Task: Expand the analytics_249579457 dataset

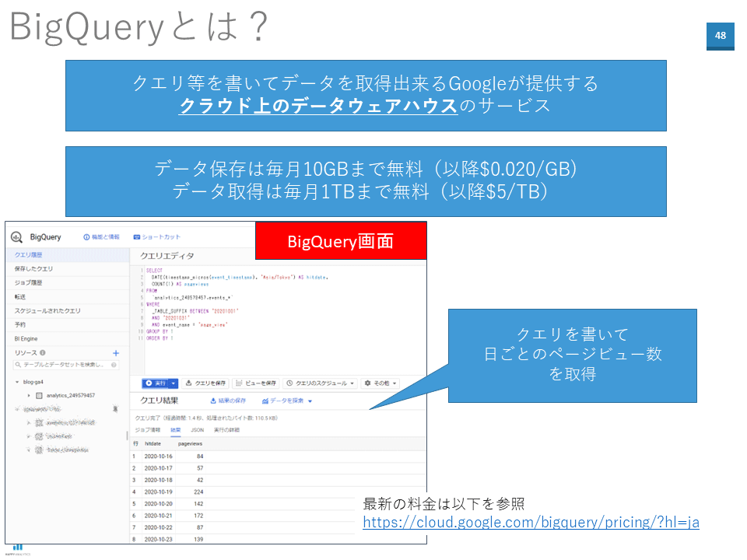Action: point(29,395)
